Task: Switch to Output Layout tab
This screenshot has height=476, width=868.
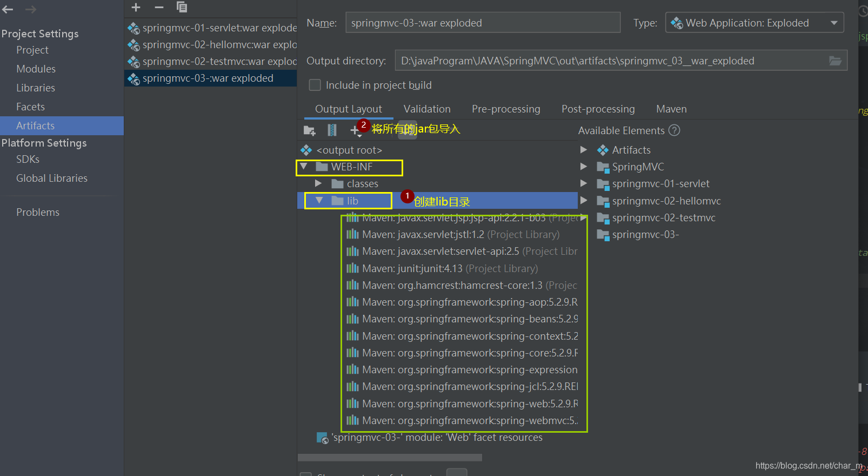Action: (349, 109)
